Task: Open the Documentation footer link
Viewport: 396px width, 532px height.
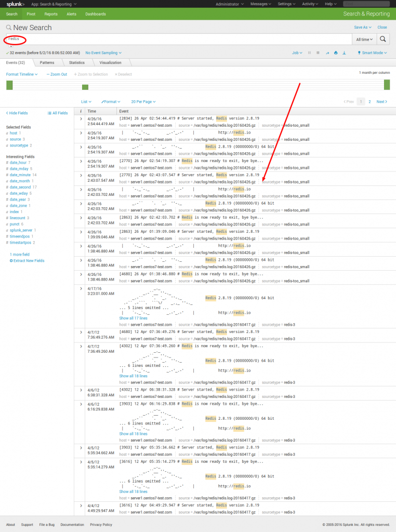Action: [x=72, y=525]
